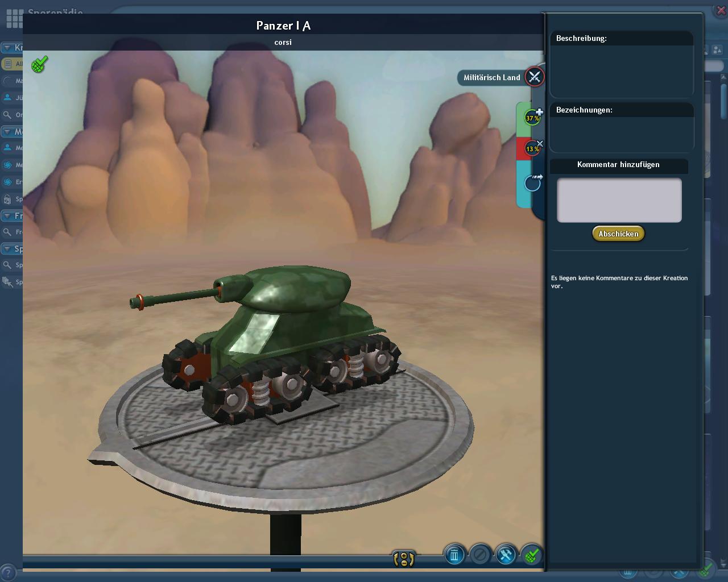Close the Sporepedia window with the red X
Screen dimensions: 728x582
[721, 11]
